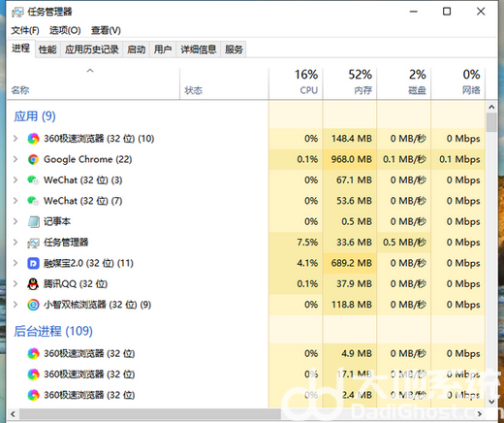Expand the 腾讯QQ process row

pos(16,284)
